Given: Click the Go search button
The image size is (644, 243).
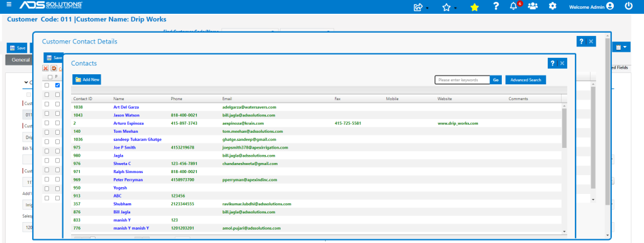Looking at the screenshot, I should [496, 80].
